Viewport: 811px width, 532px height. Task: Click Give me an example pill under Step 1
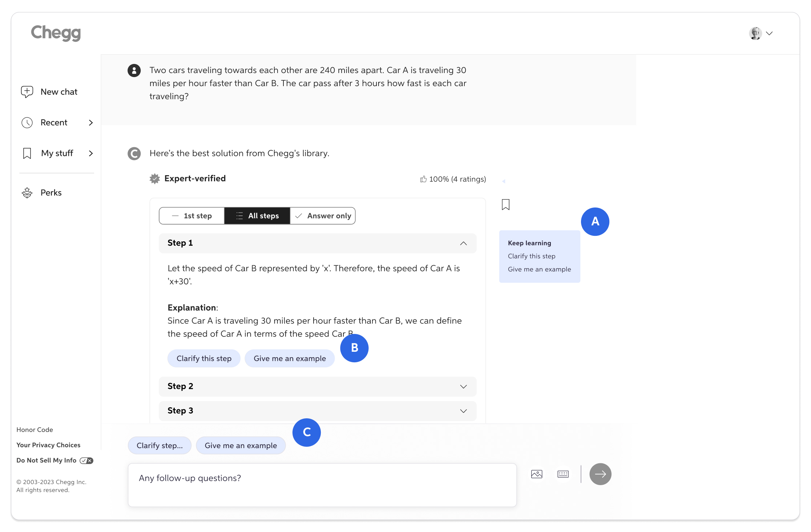290,359
